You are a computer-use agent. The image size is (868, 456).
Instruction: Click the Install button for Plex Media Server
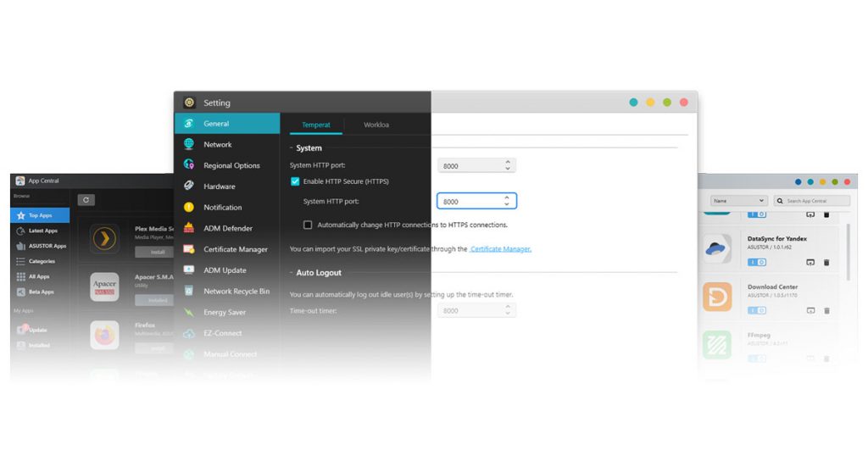(x=157, y=252)
